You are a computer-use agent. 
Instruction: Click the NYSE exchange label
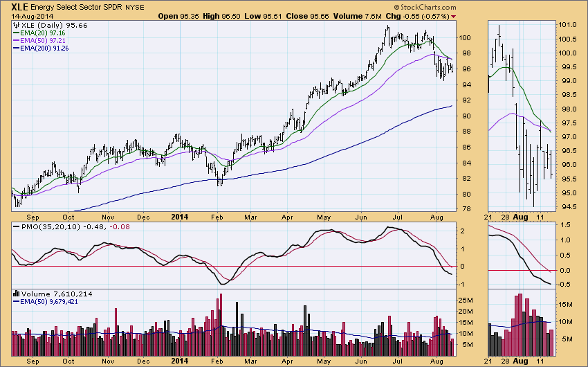[x=135, y=8]
